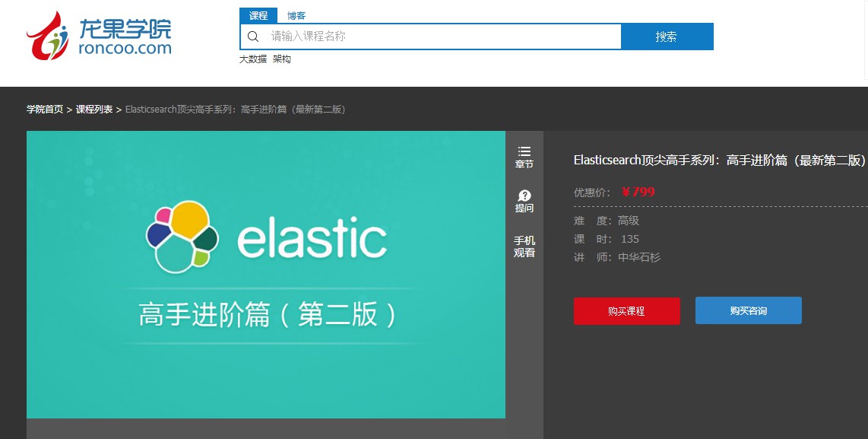
Task: Open the 大数据 hot keyword link
Action: (x=253, y=59)
